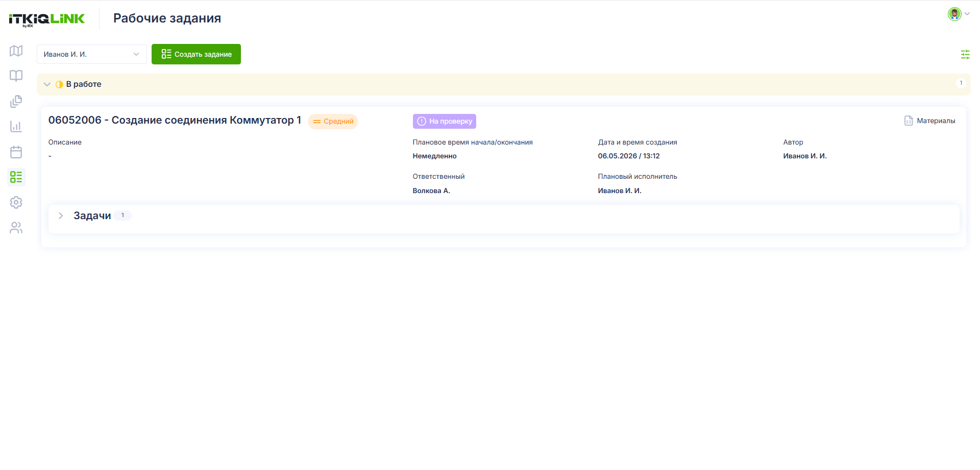Collapse the В работе section
This screenshot has width=980, height=470.
point(47,84)
